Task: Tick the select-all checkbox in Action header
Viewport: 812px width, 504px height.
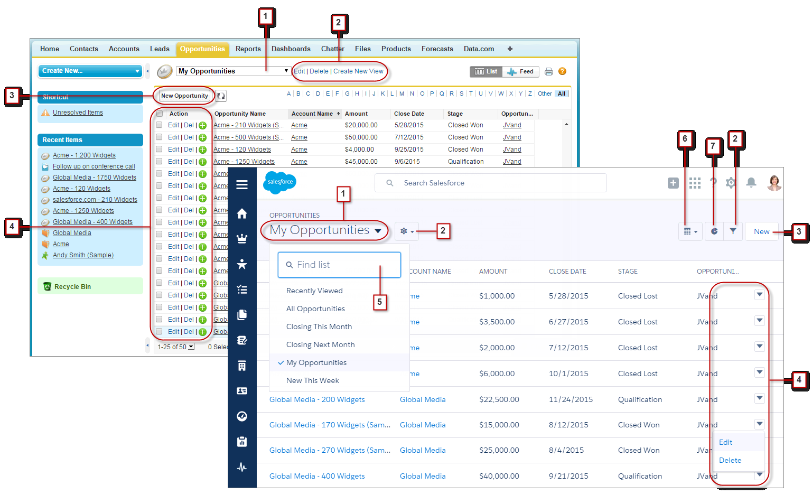Action: coord(159,114)
